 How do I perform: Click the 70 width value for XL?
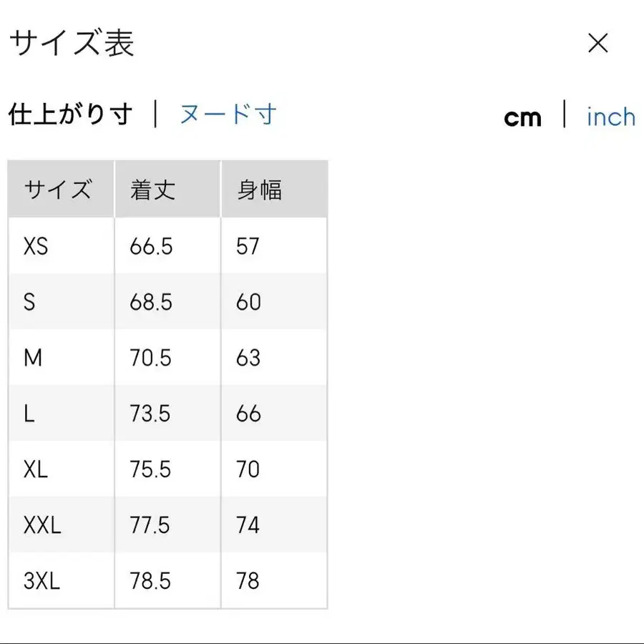coord(248,469)
